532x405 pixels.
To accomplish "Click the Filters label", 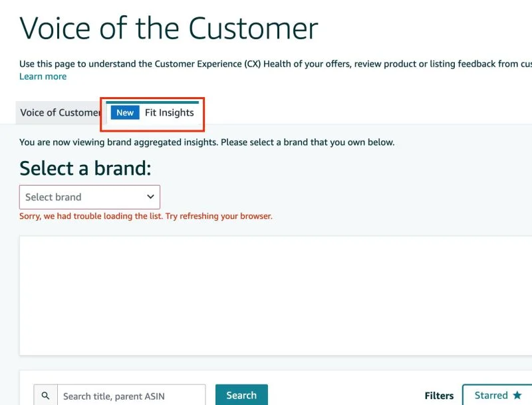I will [x=439, y=396].
